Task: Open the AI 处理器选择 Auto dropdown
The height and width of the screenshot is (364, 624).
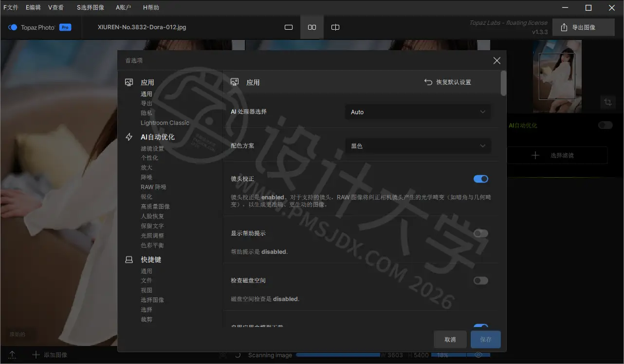Action: pyautogui.click(x=418, y=112)
